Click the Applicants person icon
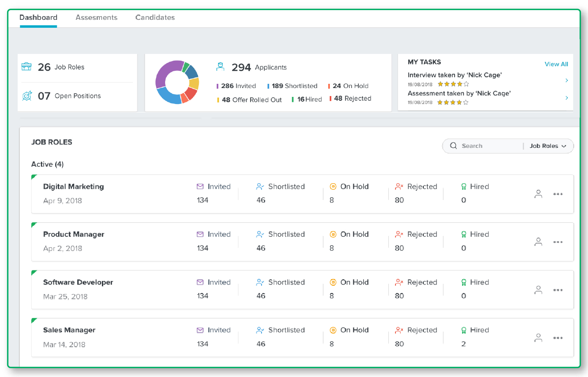Viewport: 588px width, 377px height. (x=220, y=67)
